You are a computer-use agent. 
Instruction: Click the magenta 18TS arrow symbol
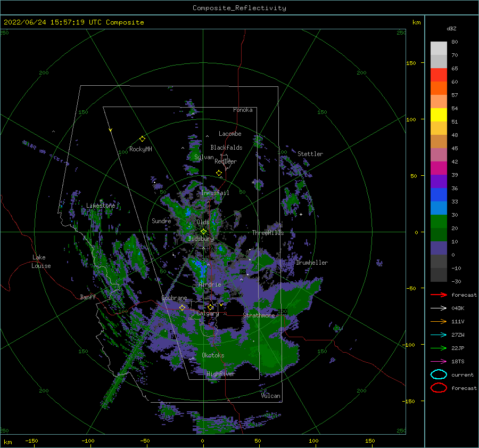[x=439, y=362]
